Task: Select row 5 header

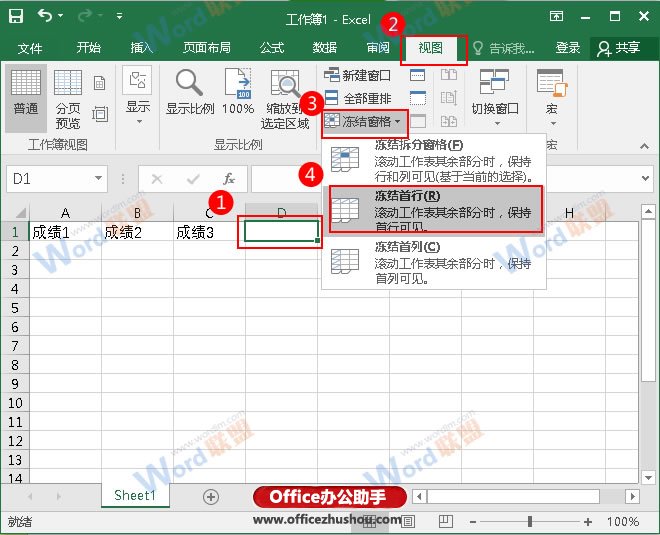Action: pos(15,308)
